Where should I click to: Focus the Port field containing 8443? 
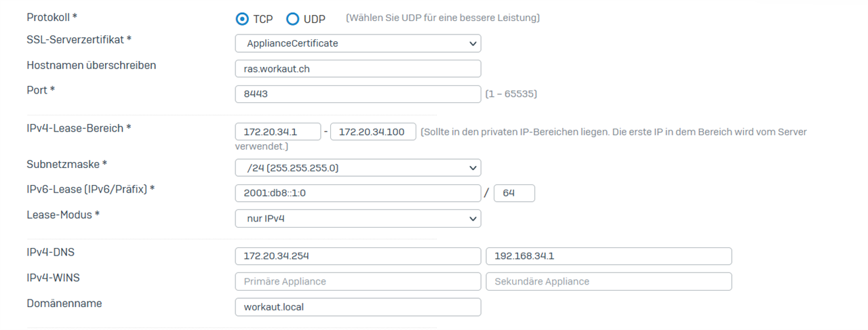(x=358, y=94)
